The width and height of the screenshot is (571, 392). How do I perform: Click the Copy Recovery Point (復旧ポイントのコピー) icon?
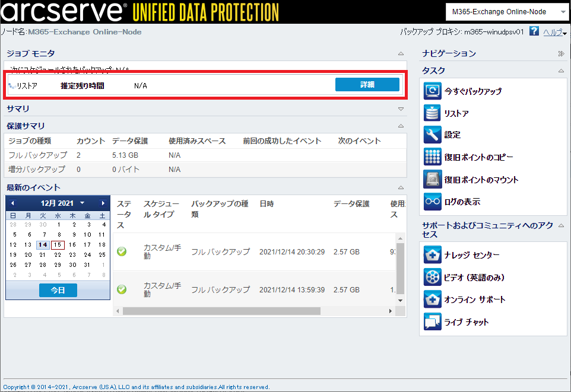click(x=432, y=157)
